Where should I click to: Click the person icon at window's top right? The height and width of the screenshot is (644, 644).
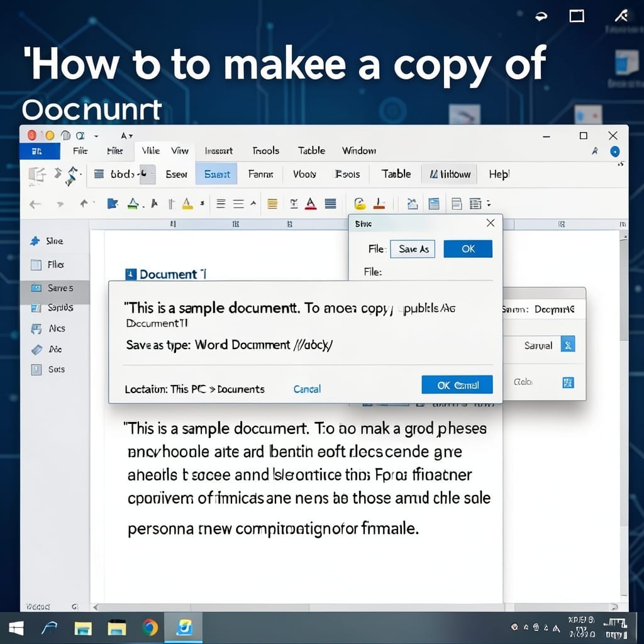[x=595, y=151]
